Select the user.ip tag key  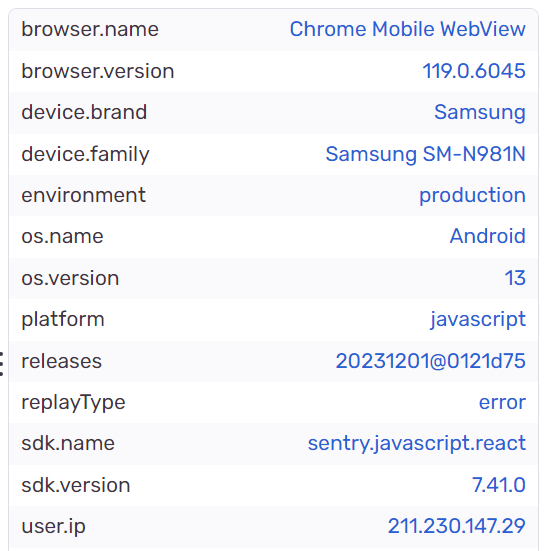point(53,527)
